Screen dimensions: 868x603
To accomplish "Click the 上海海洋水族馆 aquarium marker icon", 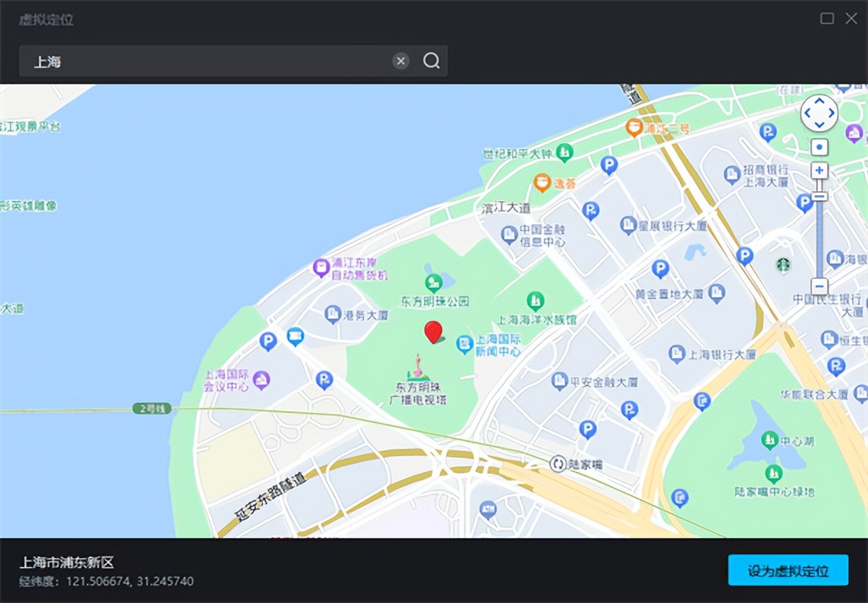I will [535, 299].
